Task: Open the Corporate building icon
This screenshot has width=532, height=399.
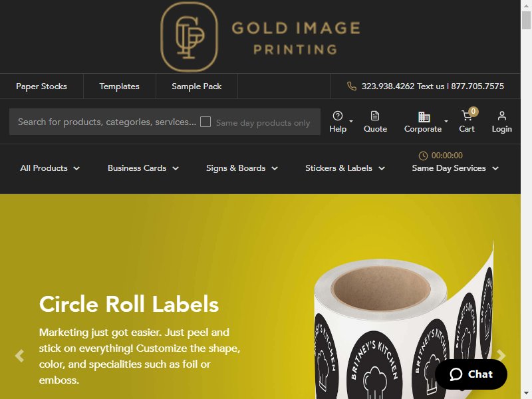Action: 424,117
